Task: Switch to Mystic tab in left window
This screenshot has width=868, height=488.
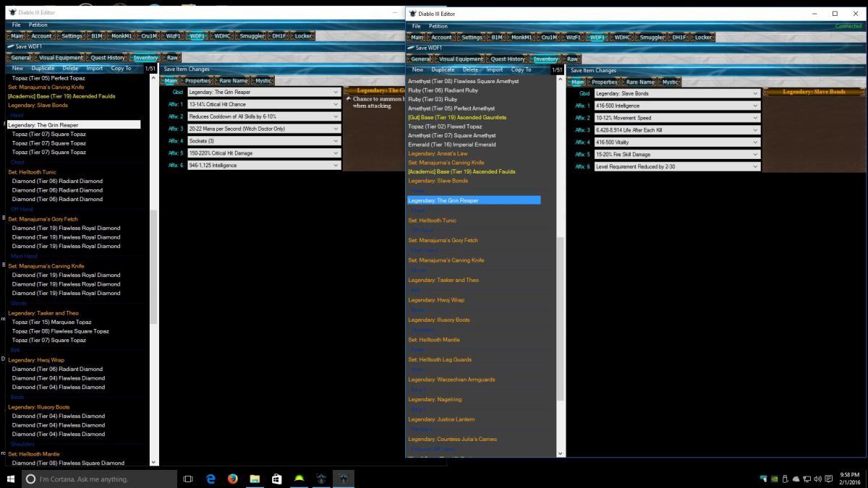Action: 263,81
